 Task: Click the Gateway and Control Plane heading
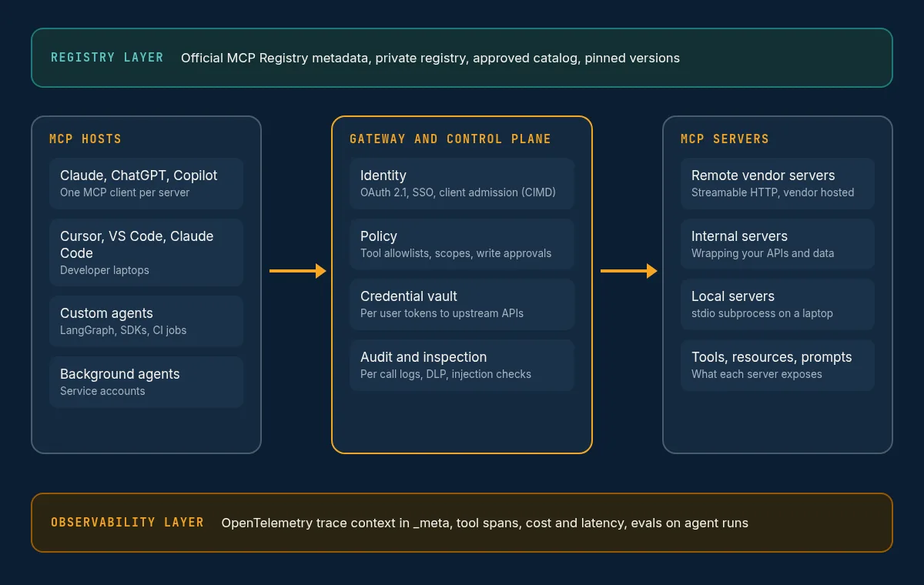[450, 139]
